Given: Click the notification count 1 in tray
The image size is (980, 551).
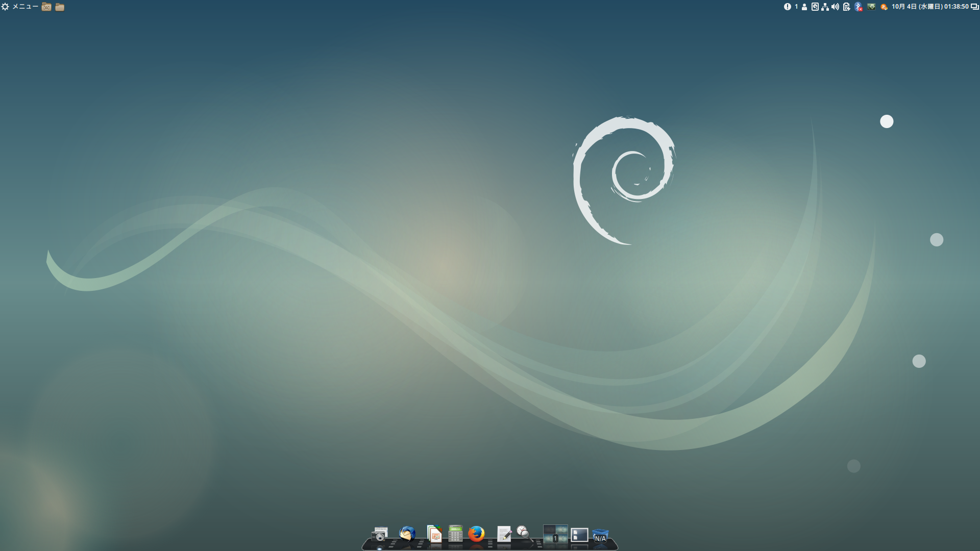Looking at the screenshot, I should [796, 7].
